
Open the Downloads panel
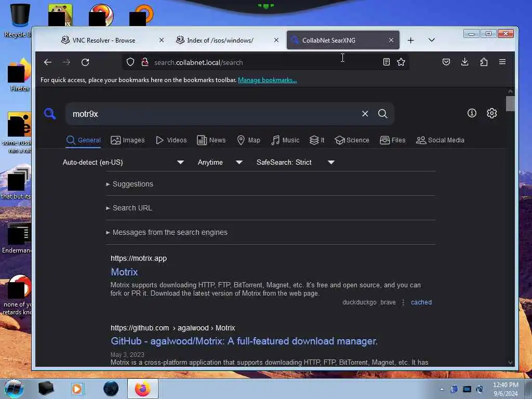465,62
